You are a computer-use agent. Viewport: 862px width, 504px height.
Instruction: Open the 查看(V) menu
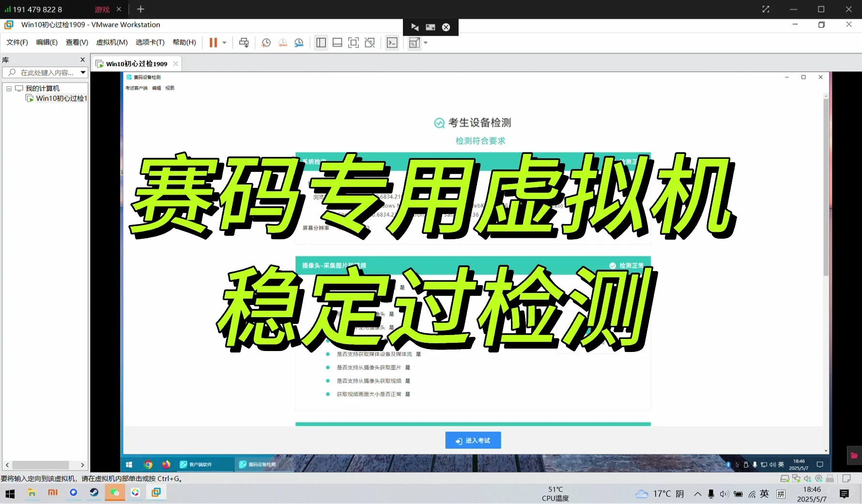click(77, 42)
